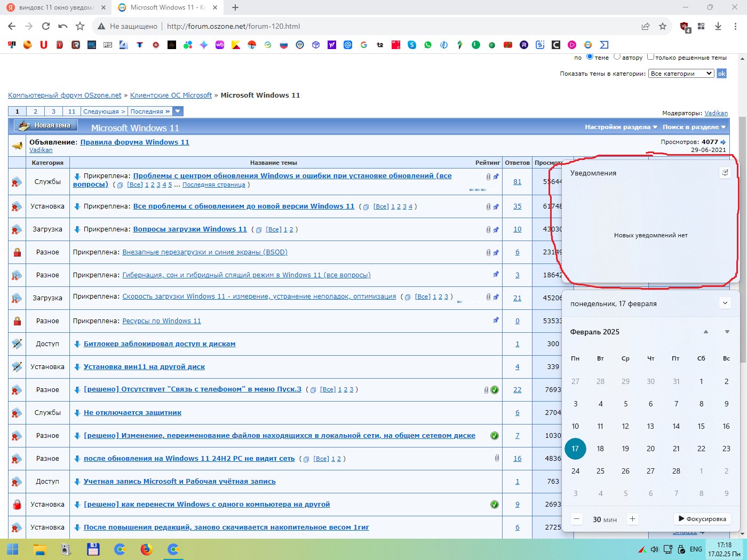
Task: Reload the page with the browser refresh icon
Action: point(46,26)
